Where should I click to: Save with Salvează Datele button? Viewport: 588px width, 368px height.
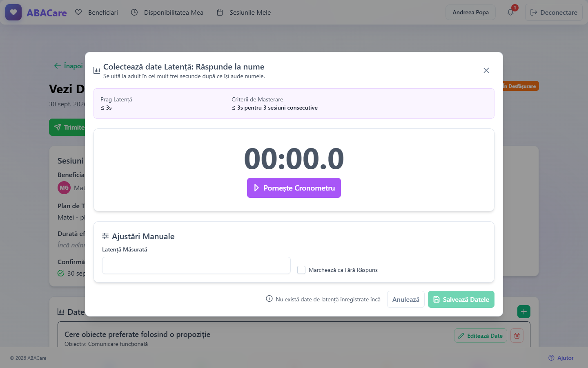coord(461,299)
